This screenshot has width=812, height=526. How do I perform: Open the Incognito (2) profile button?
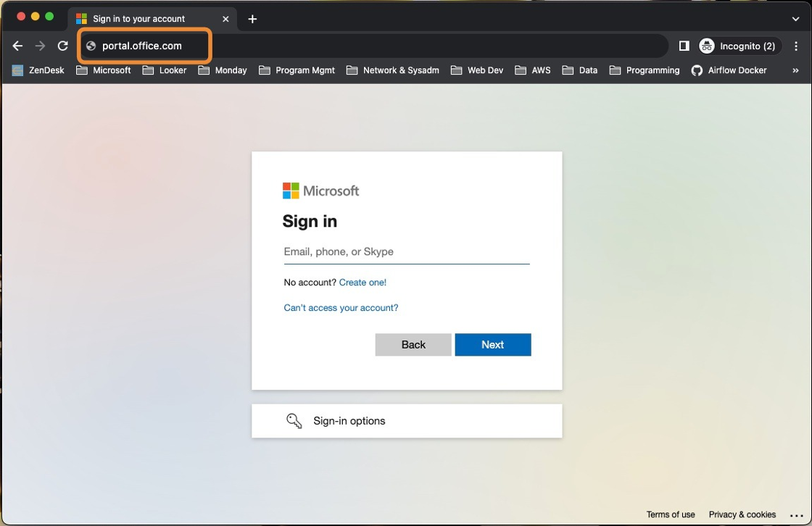(739, 46)
